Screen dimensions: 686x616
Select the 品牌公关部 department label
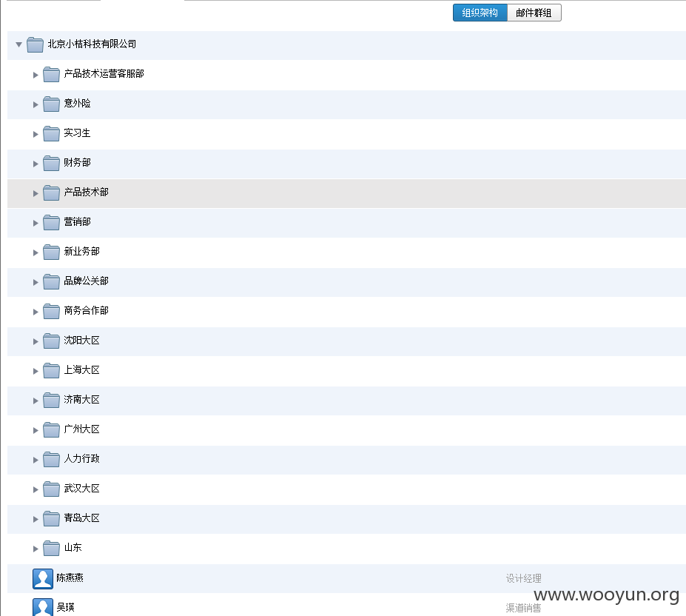point(86,281)
